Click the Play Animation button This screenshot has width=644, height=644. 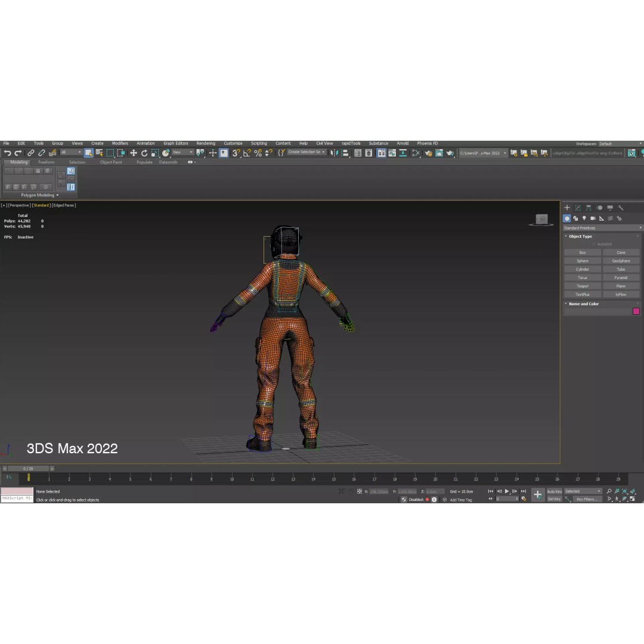point(507,491)
